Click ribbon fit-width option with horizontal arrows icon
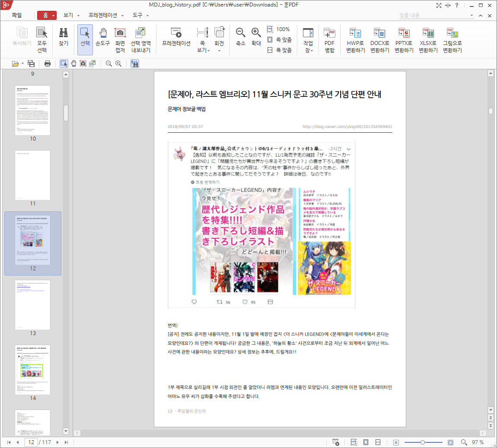 [279, 50]
